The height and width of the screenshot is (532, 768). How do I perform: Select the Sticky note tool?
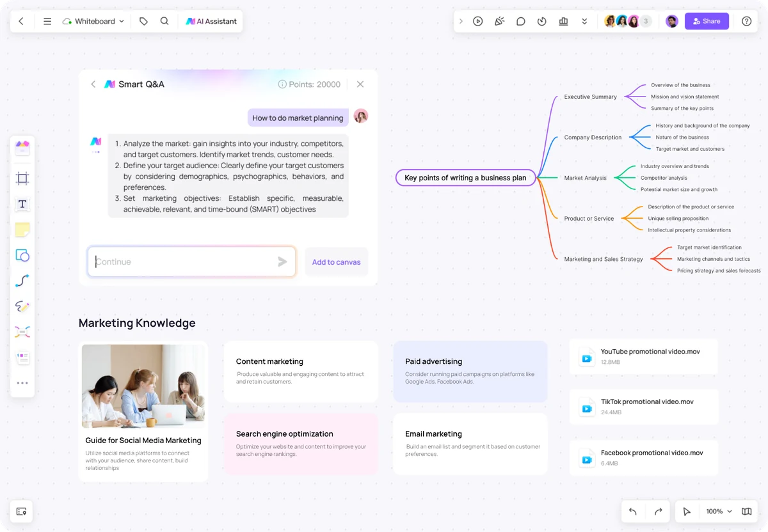click(22, 230)
